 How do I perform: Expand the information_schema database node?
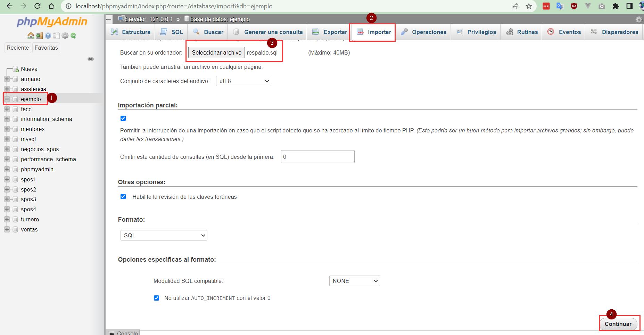click(7, 119)
